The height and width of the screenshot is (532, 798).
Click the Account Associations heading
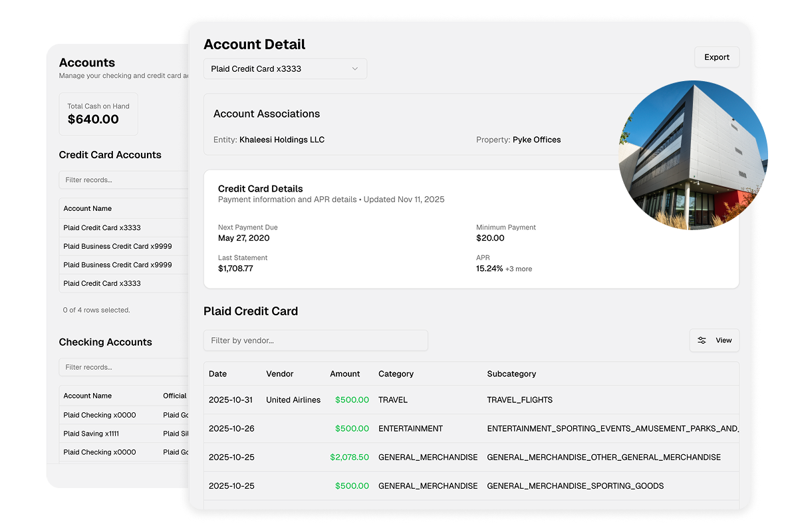point(267,114)
